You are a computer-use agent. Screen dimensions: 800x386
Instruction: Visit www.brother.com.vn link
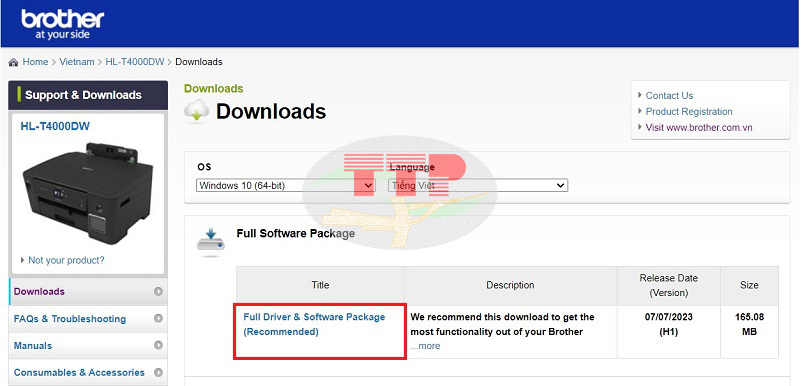coord(699,127)
